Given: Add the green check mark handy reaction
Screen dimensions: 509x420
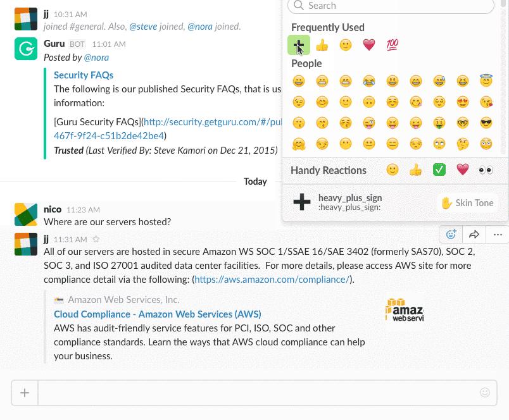Looking at the screenshot, I should pos(439,170).
